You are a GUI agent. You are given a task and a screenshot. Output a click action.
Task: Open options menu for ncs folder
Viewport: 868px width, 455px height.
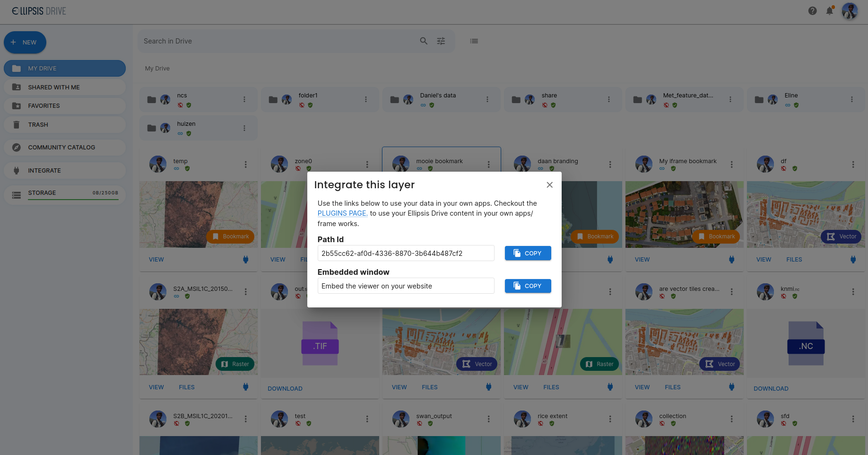(x=244, y=99)
